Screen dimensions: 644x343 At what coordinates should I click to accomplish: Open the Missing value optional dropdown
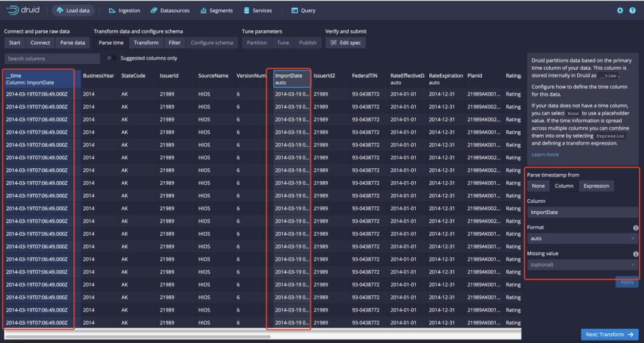point(583,265)
